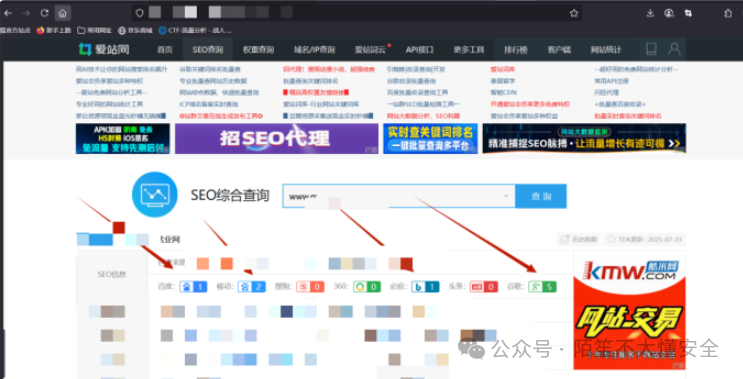
Task: Open the 智能CDN text link
Action: (x=504, y=92)
